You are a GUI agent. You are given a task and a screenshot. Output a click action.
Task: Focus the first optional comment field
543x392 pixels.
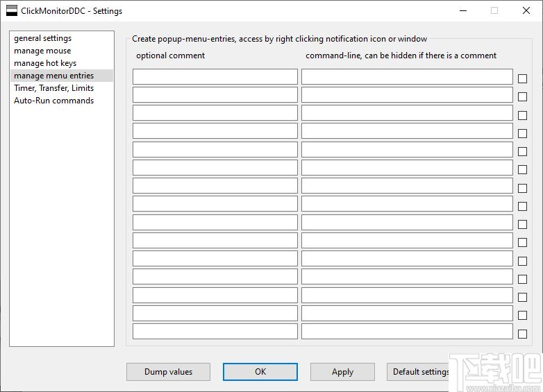[215, 76]
